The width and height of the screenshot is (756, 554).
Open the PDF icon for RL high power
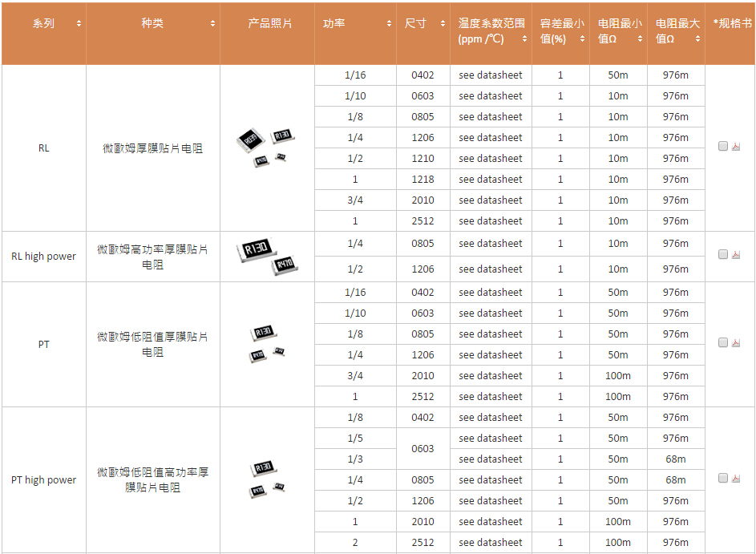[736, 255]
